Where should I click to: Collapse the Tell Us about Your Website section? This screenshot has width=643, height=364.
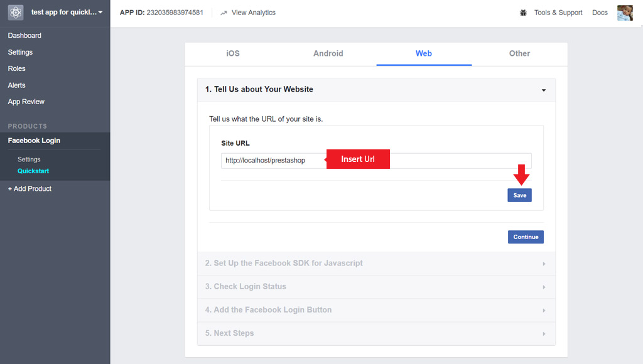(376, 90)
